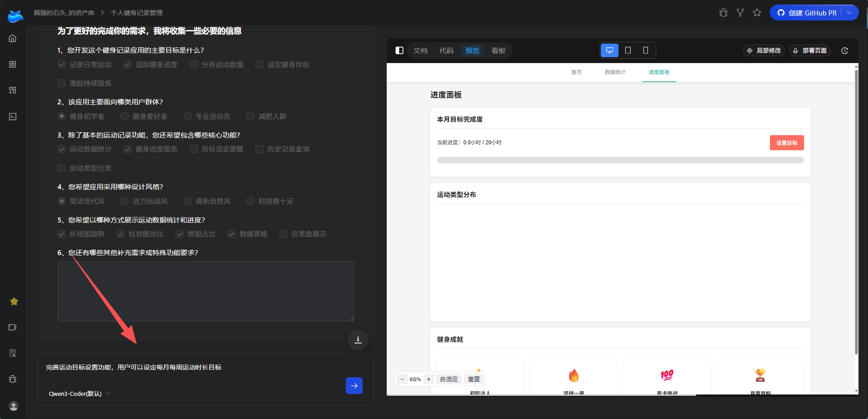The image size is (868, 419).
Task: Check the 目标设定提醒 checkbox
Action: click(x=194, y=149)
